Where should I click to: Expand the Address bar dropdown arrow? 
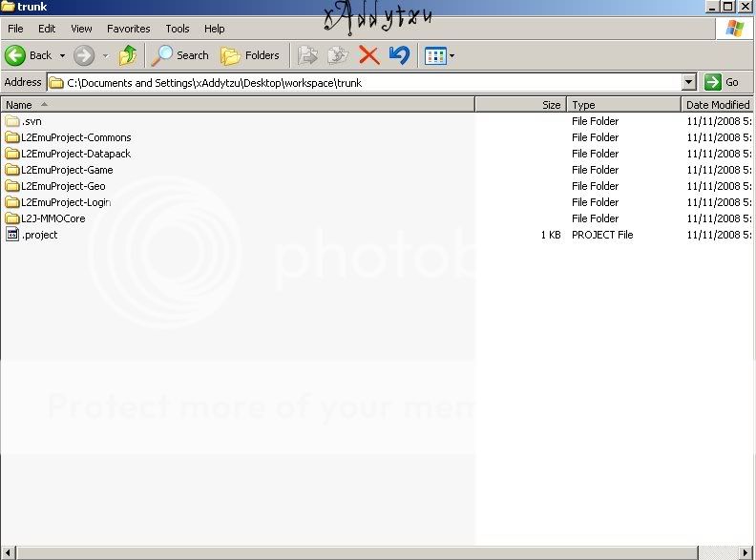[689, 83]
